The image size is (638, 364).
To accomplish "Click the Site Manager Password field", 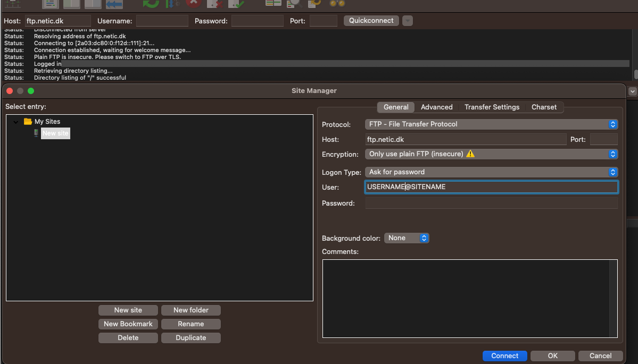I will tap(492, 203).
